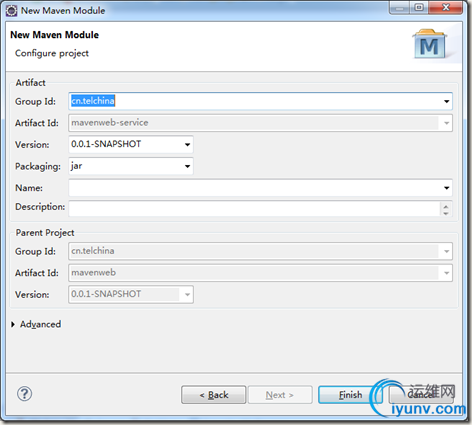
Task: Click the Parent Project Artifact Id mavenweb field
Action: pyautogui.click(x=260, y=273)
